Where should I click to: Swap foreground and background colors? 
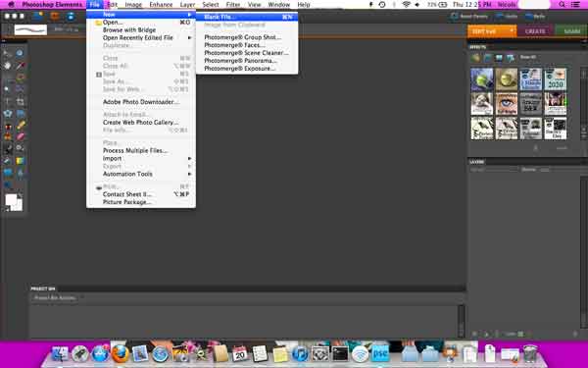pos(21,196)
